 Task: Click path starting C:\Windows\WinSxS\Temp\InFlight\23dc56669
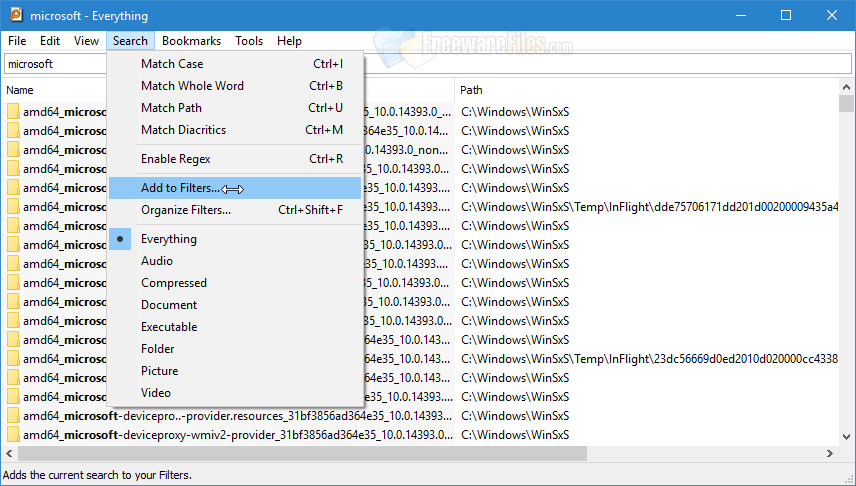(x=649, y=359)
